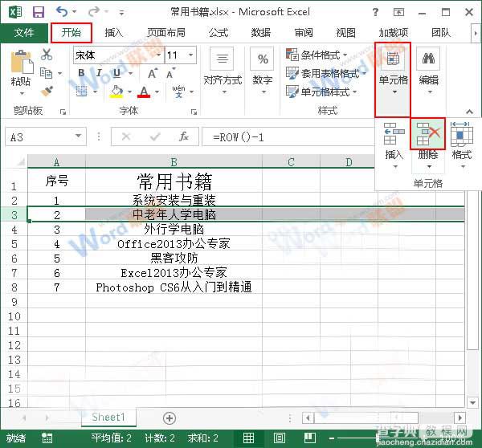The image size is (482, 448).
Task: Open Cell Styles menu
Action: click(x=321, y=92)
